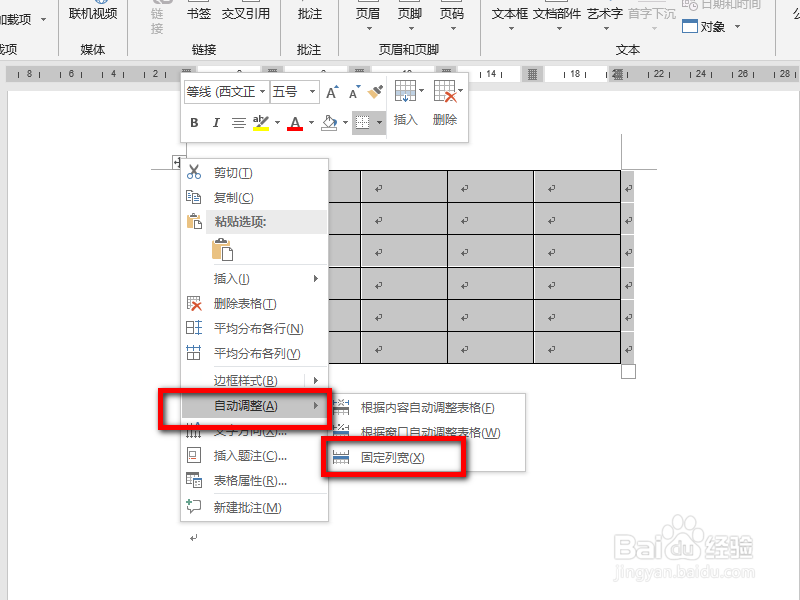This screenshot has height=600, width=800.
Task: Click the distribute columns icon
Action: pos(194,353)
